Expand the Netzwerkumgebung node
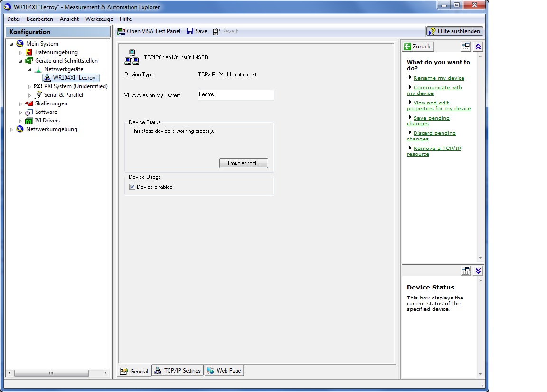This screenshot has width=547, height=392. click(x=11, y=130)
